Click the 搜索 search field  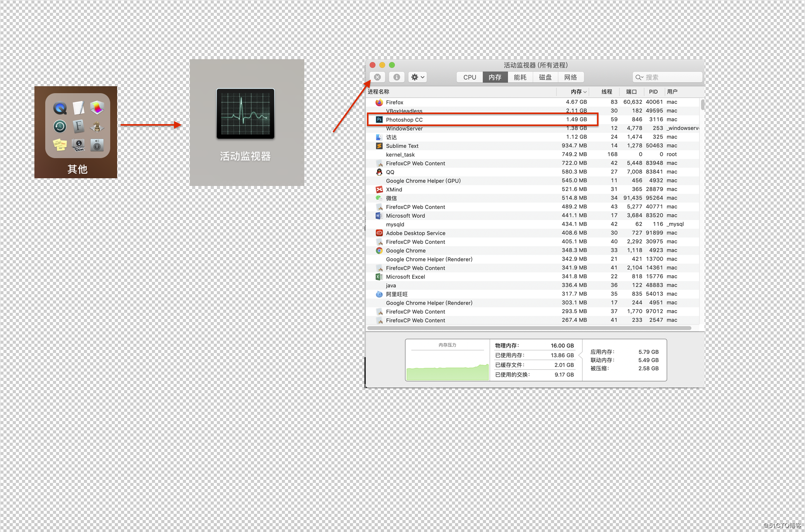668,77
